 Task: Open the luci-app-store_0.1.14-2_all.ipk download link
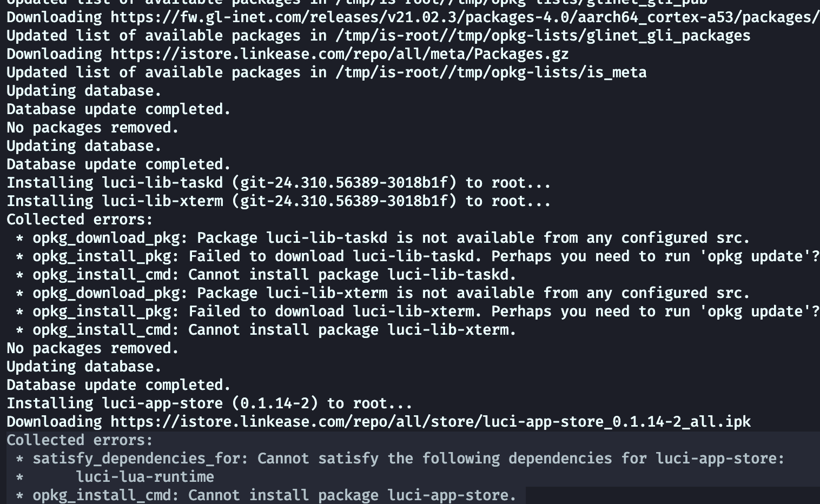[x=431, y=422]
